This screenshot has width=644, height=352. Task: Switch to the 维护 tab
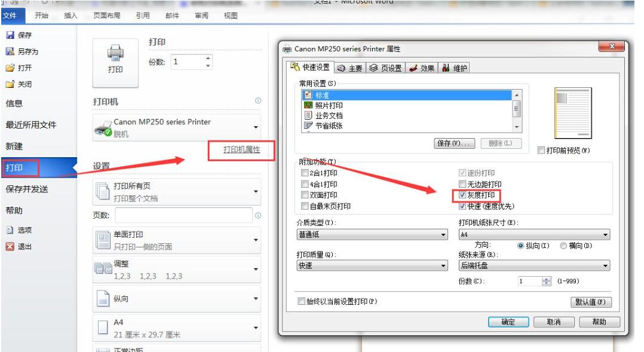click(x=456, y=68)
